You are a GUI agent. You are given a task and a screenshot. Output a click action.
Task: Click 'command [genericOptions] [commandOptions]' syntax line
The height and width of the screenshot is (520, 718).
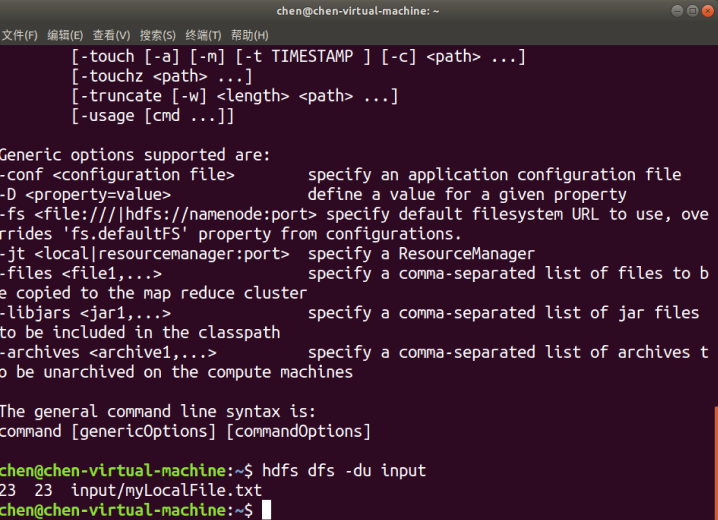point(185,431)
